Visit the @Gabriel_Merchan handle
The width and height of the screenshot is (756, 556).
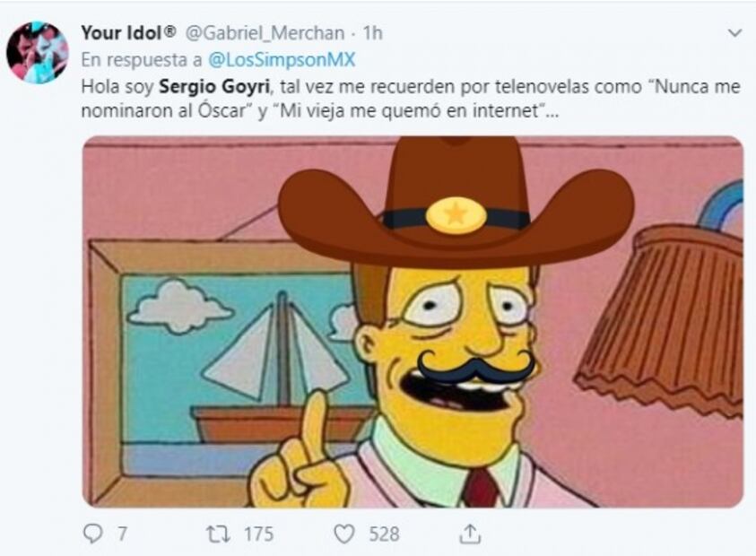265,33
